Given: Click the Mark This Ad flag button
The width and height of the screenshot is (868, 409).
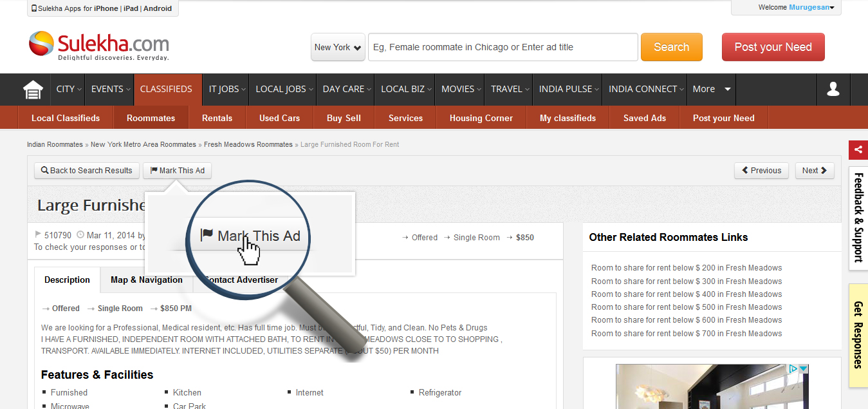Looking at the screenshot, I should coord(178,171).
